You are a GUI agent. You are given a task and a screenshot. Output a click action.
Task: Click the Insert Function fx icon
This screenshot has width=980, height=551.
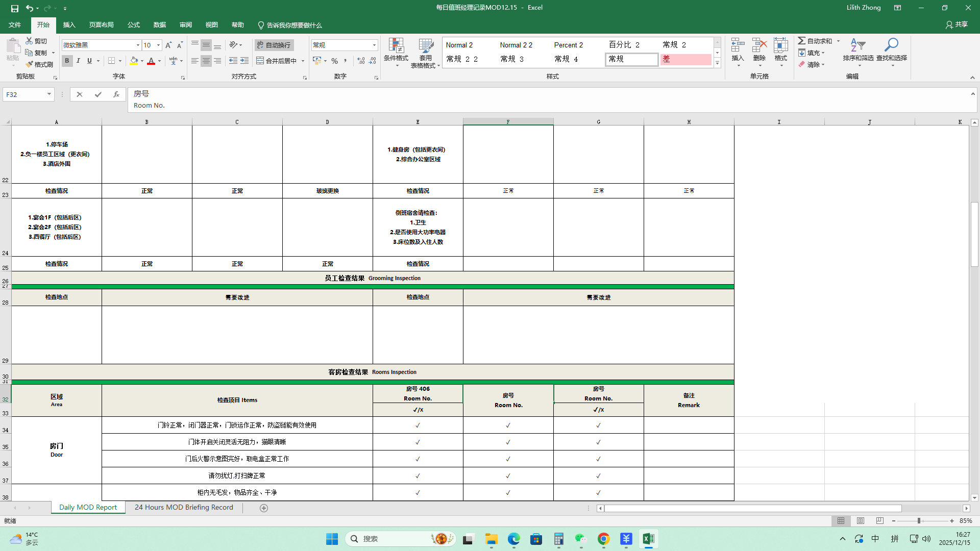point(116,94)
